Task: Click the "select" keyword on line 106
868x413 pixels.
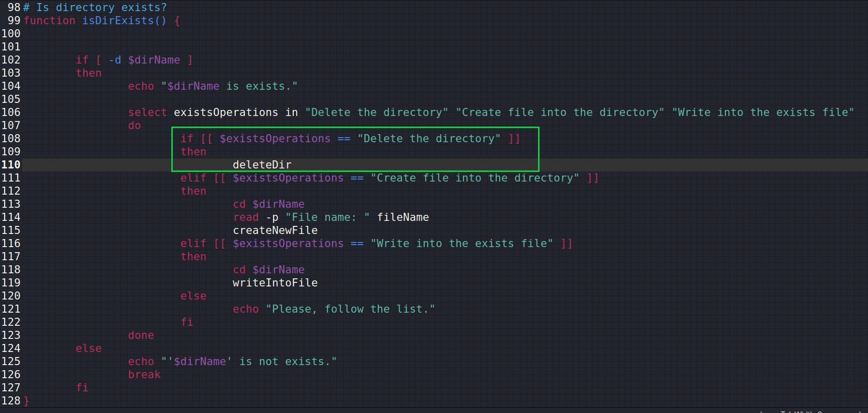Action: click(x=148, y=112)
